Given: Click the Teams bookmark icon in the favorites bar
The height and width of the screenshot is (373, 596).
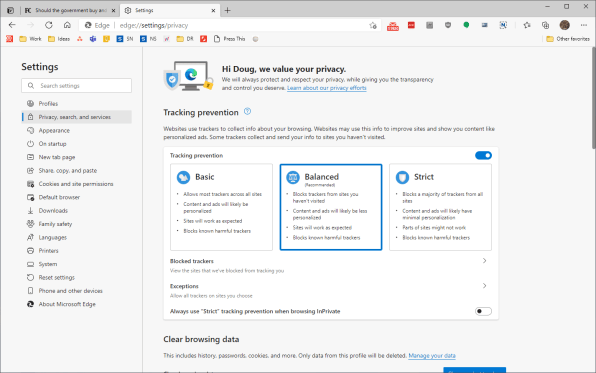Looking at the screenshot, I should 93,39.
